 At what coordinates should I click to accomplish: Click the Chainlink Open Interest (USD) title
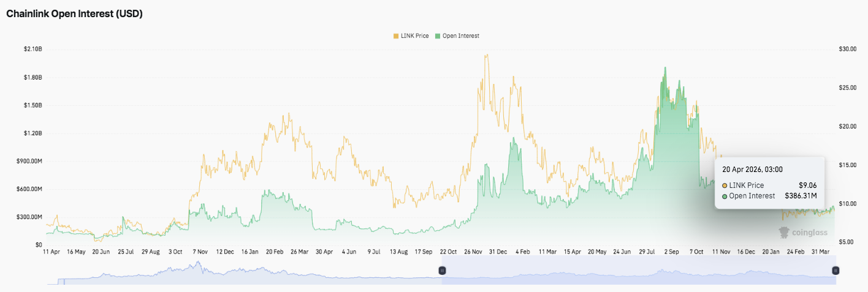(74, 13)
